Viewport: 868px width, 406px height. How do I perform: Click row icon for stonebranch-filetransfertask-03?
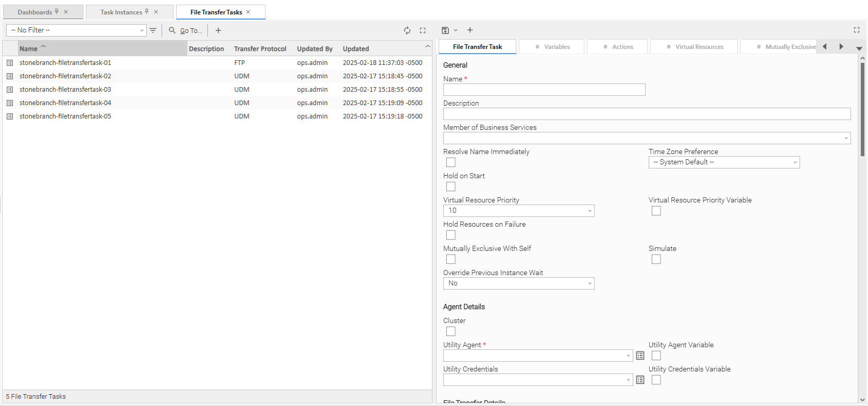coord(10,90)
